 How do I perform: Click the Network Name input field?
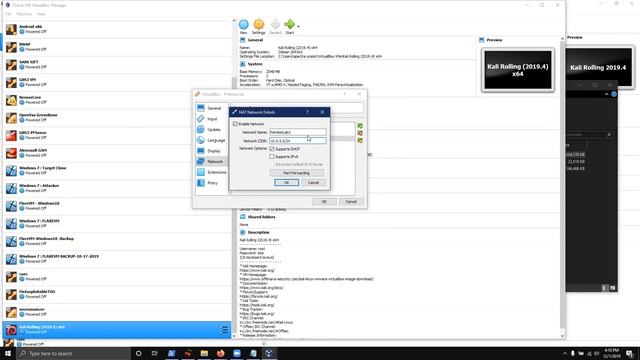click(x=298, y=132)
